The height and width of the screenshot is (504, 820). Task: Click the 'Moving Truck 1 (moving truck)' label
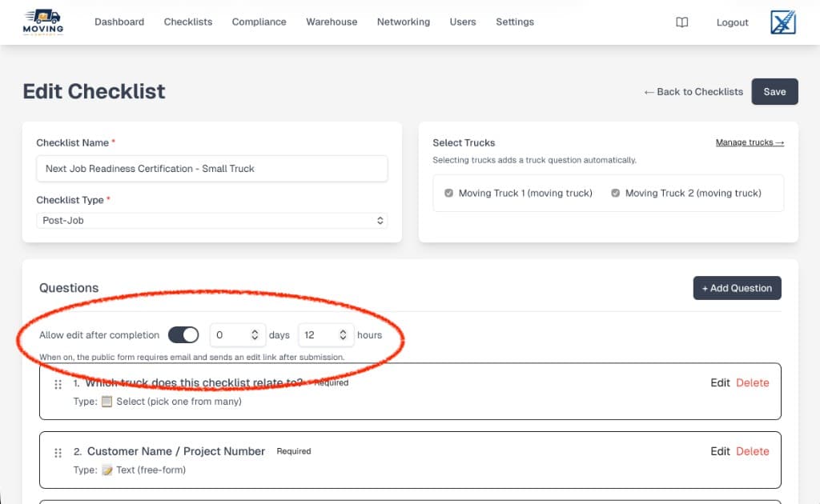click(x=525, y=194)
